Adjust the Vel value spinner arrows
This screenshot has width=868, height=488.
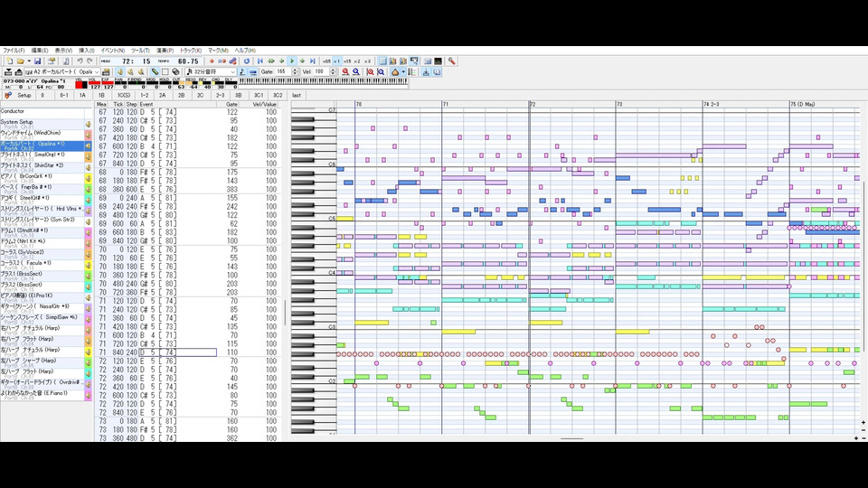click(333, 72)
